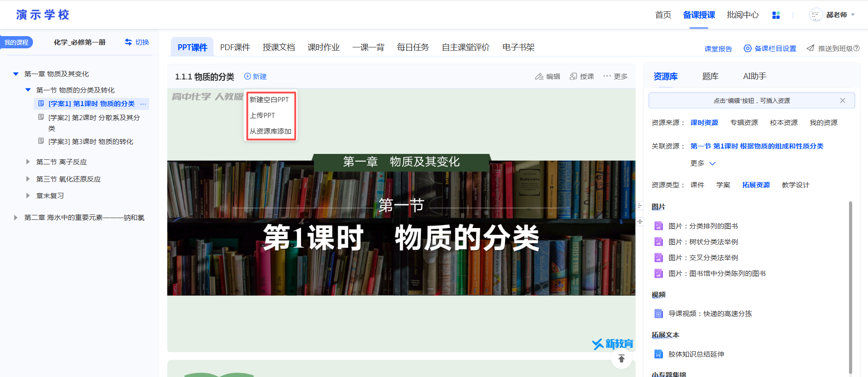Open the four-square apps grid icon
This screenshot has width=868, height=377.
click(x=776, y=15)
